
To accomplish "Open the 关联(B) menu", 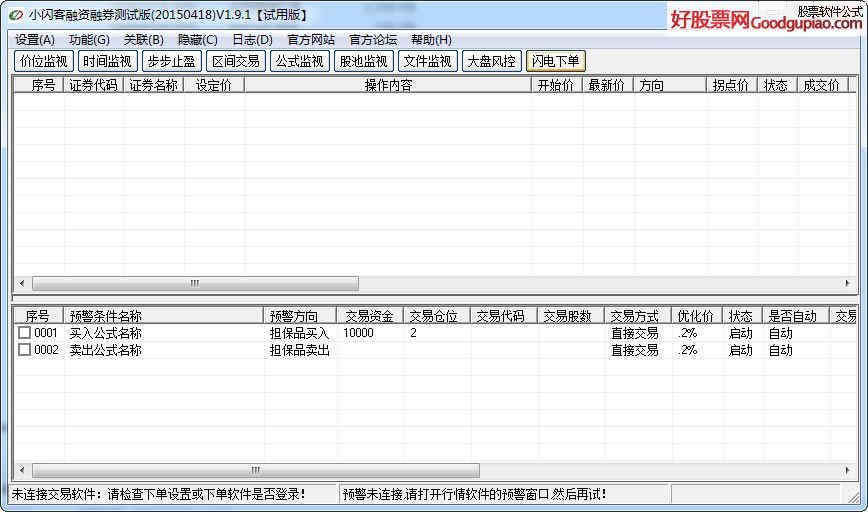I will 143,40.
